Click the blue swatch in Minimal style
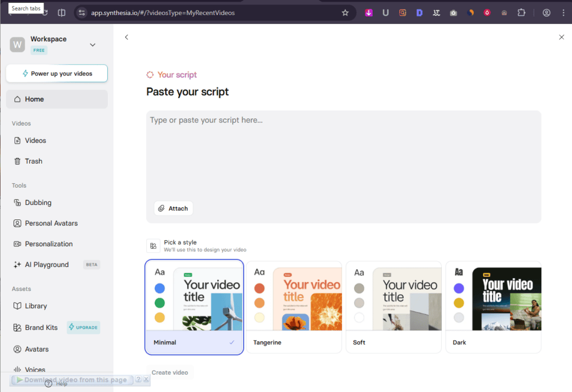 pos(160,289)
